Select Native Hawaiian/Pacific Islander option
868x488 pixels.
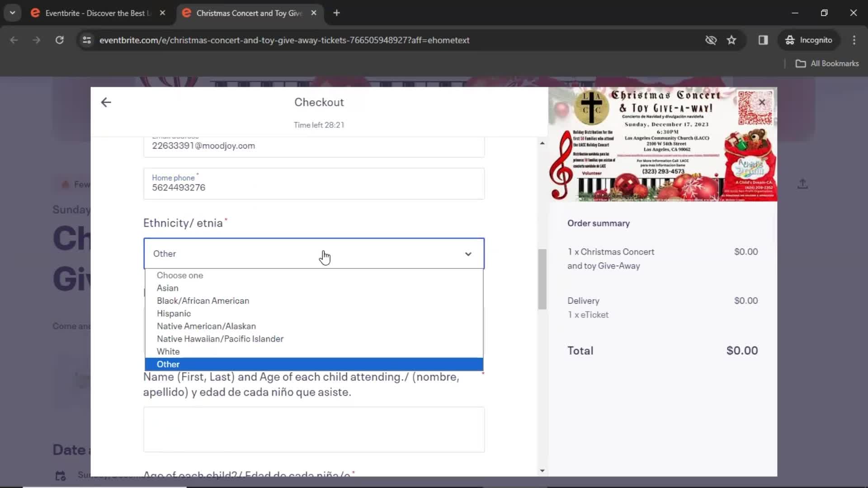220,338
